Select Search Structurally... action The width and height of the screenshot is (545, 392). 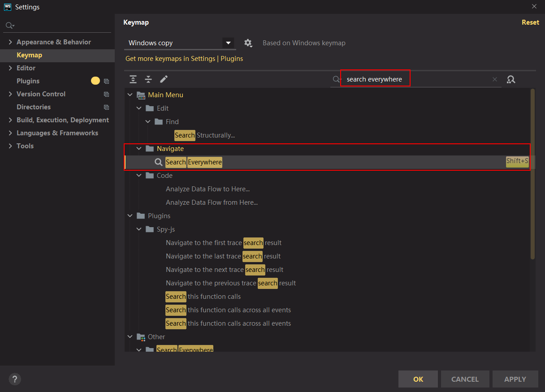[x=205, y=135]
